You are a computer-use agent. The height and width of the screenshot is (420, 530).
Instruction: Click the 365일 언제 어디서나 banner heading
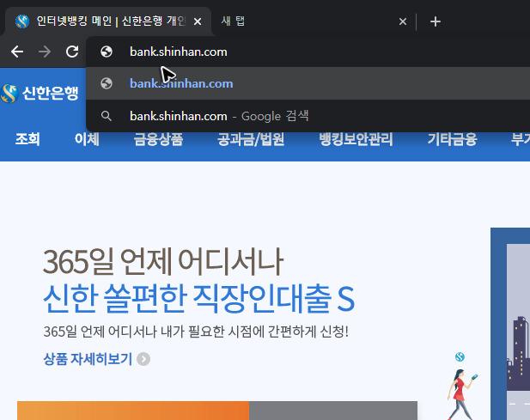coord(163,262)
